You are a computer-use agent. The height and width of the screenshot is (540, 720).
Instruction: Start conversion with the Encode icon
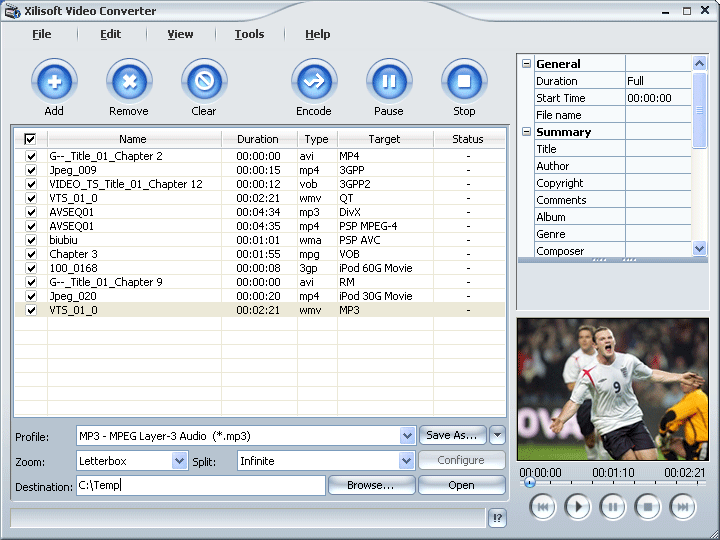coord(314,81)
